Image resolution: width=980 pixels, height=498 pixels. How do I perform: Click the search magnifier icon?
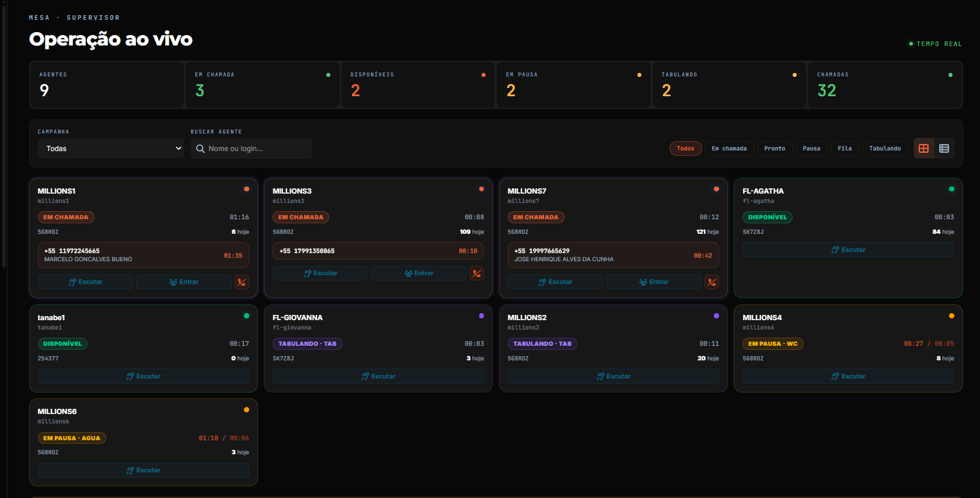(200, 149)
